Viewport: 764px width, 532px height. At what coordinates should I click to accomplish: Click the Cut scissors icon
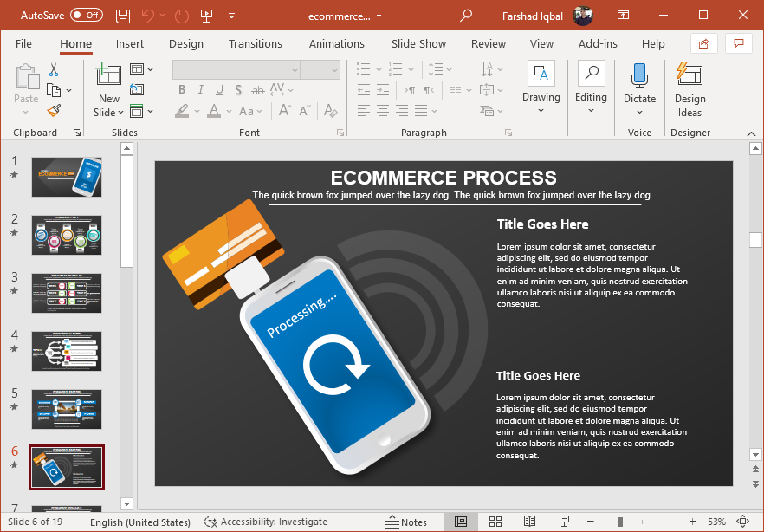54,70
